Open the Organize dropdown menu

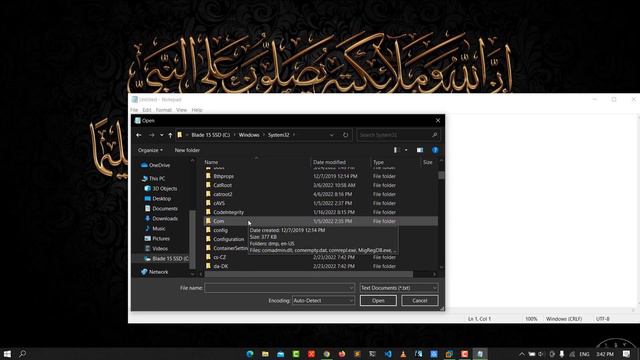(150, 150)
